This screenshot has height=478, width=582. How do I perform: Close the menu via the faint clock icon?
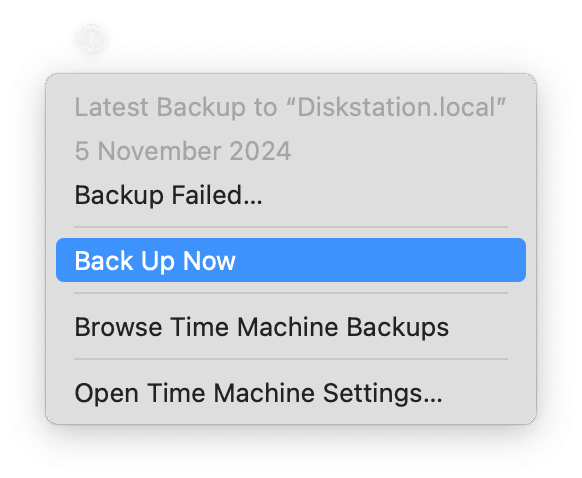(91, 37)
